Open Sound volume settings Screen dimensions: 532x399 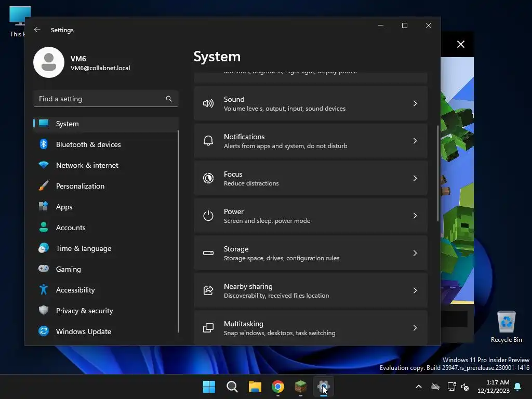311,103
